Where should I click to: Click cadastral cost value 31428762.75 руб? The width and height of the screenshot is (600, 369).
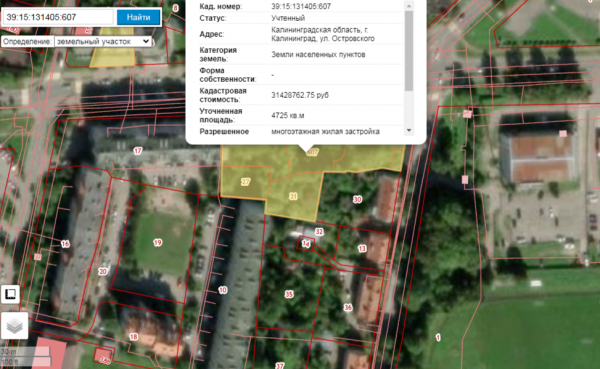pyautogui.click(x=300, y=95)
